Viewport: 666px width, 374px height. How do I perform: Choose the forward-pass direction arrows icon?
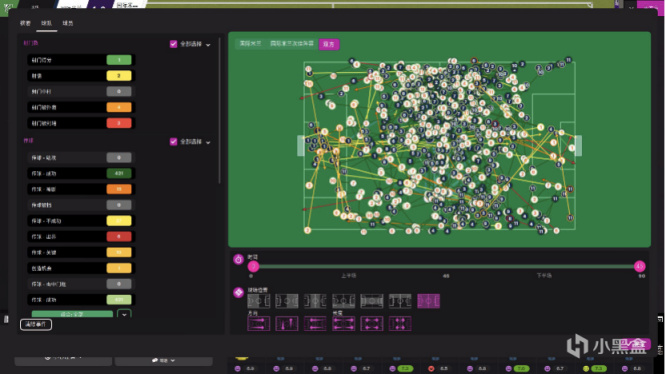click(x=258, y=324)
